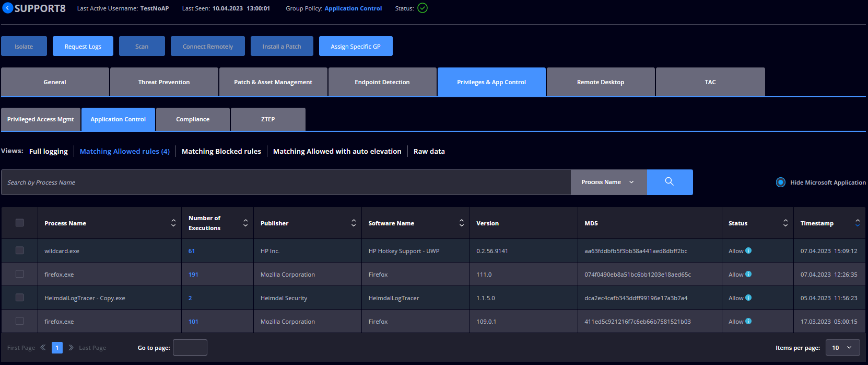Select page number 1 in pagination
The image size is (868, 365).
[x=57, y=347]
